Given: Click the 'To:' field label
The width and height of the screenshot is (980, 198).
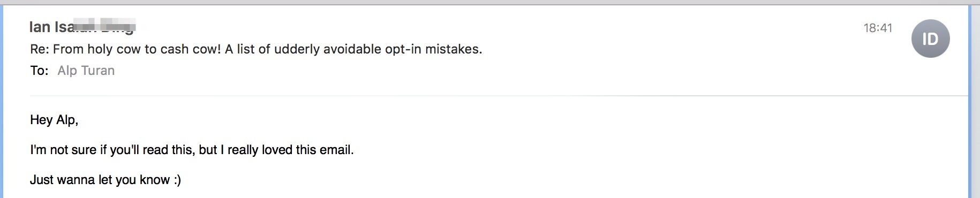Looking at the screenshot, I should (x=39, y=71).
